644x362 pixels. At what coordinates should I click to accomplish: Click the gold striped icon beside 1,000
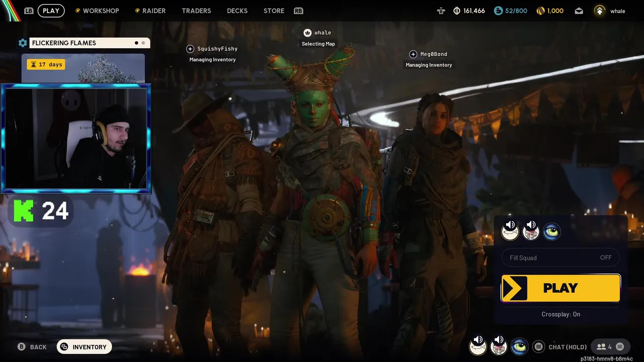pos(541,11)
